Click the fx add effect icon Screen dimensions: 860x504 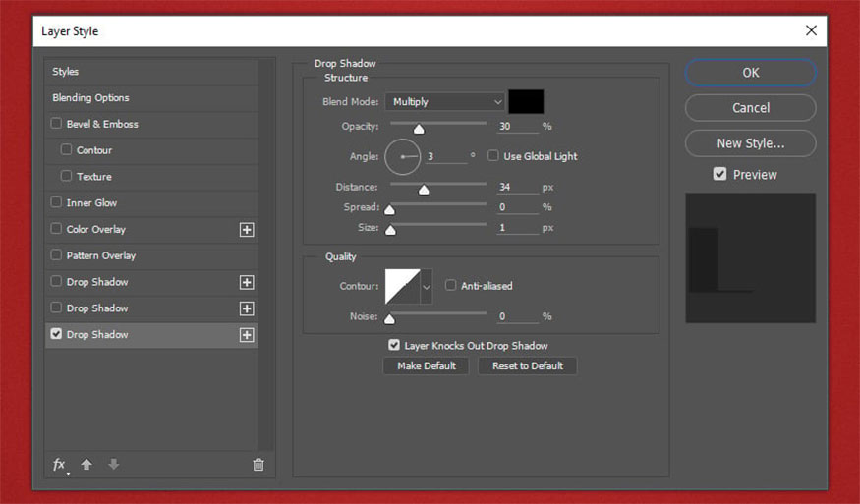pyautogui.click(x=59, y=465)
